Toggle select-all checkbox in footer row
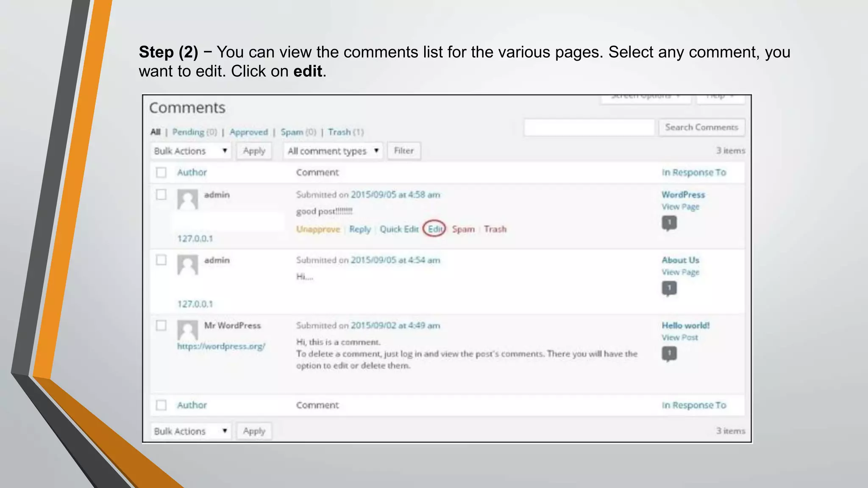 161,405
